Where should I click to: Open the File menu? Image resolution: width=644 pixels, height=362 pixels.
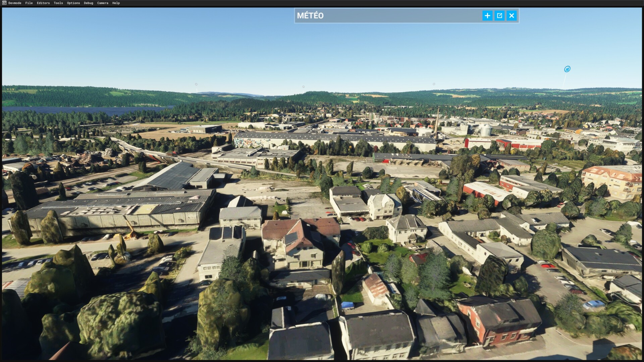(x=29, y=3)
